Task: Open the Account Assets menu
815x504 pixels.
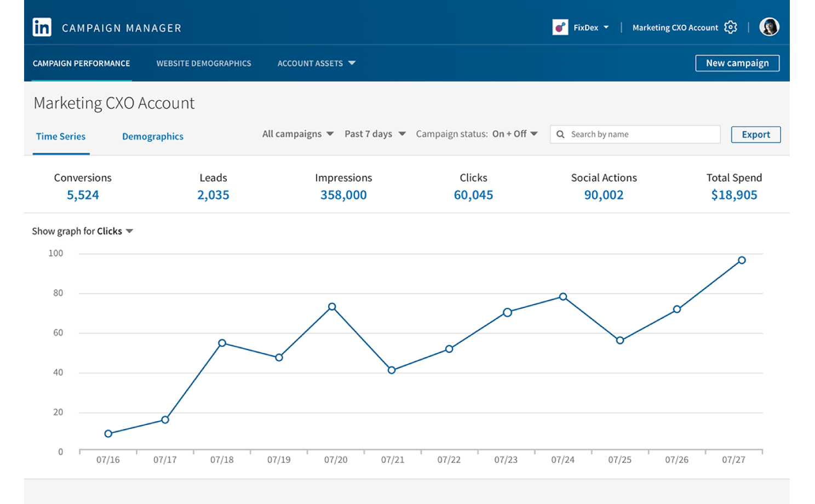Action: [316, 64]
